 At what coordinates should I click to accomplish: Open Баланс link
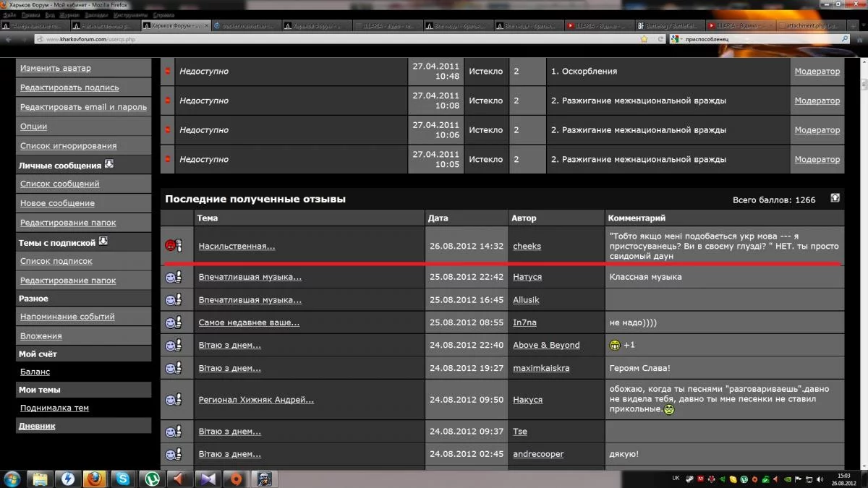(x=35, y=372)
